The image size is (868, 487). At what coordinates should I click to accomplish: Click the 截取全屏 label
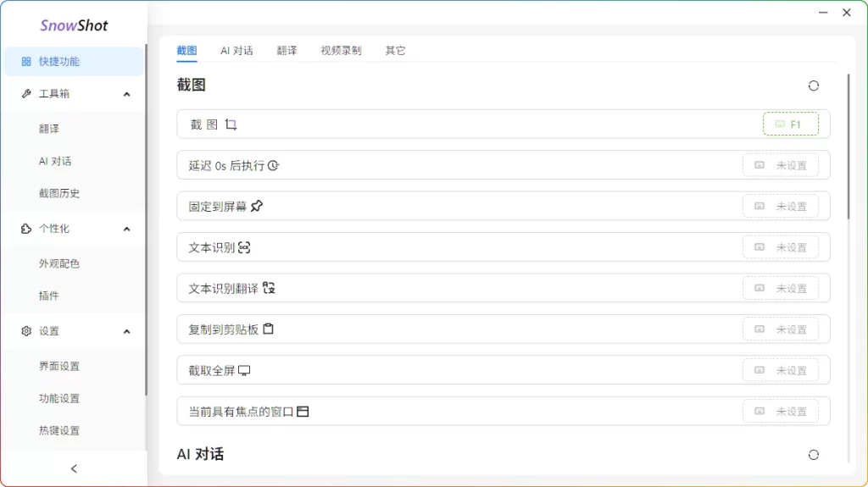pyautogui.click(x=211, y=370)
